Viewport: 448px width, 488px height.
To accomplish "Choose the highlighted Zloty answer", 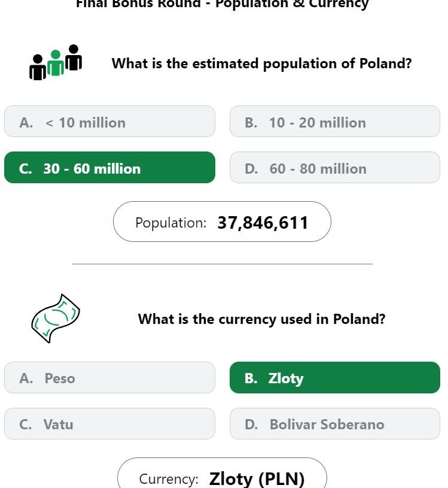I will pyautogui.click(x=335, y=377).
